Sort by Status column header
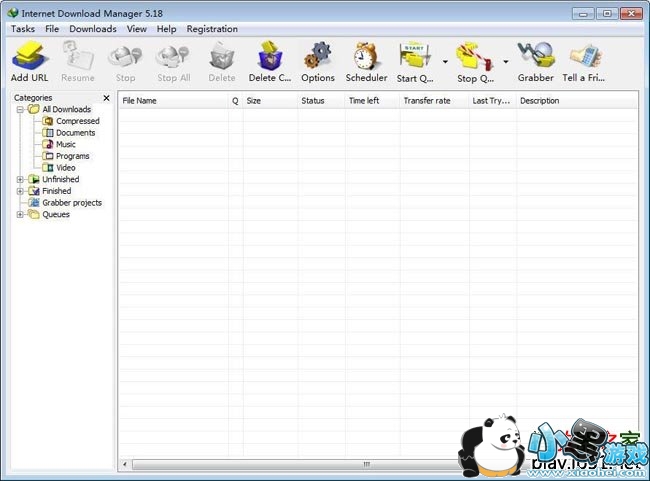Viewport: 650px width, 481px height. (321, 101)
